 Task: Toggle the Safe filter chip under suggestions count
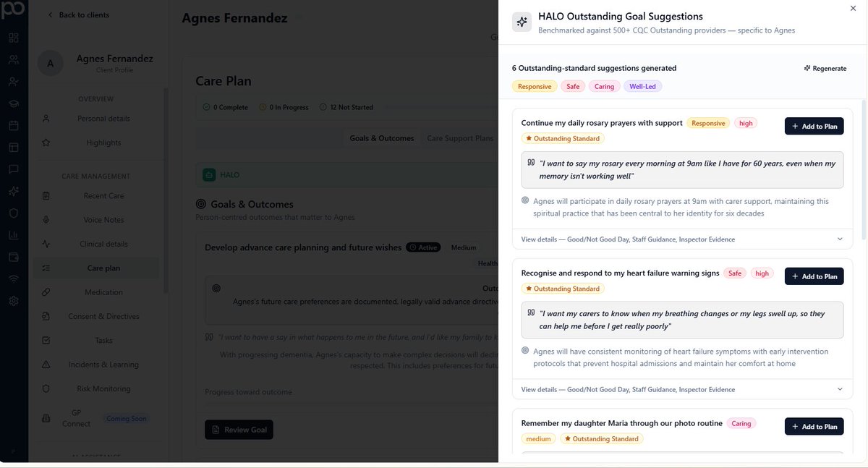pyautogui.click(x=573, y=86)
